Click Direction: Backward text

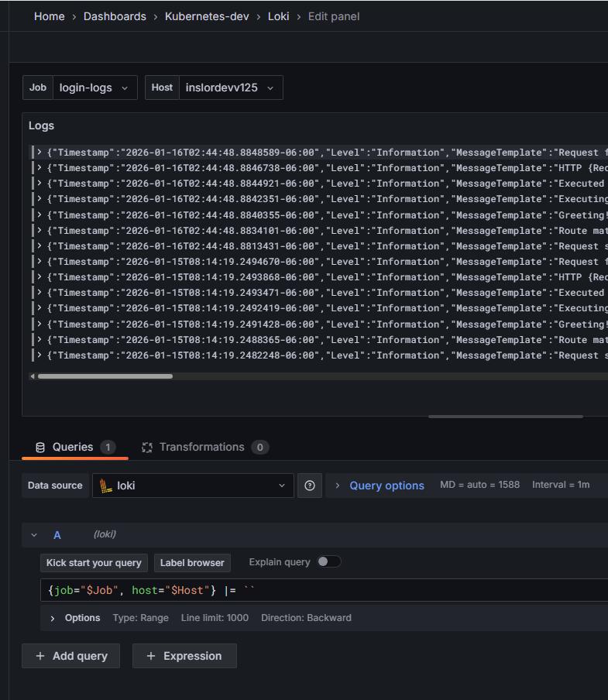pyautogui.click(x=306, y=618)
